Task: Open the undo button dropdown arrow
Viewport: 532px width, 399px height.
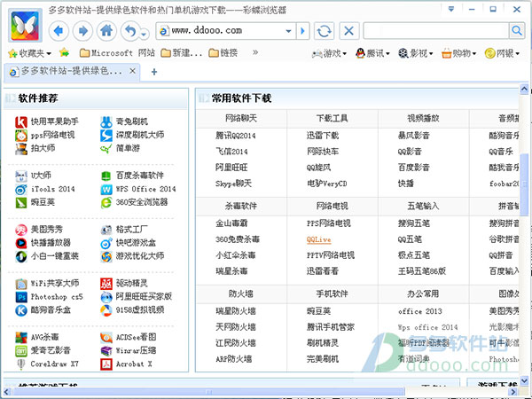Action: click(x=145, y=34)
